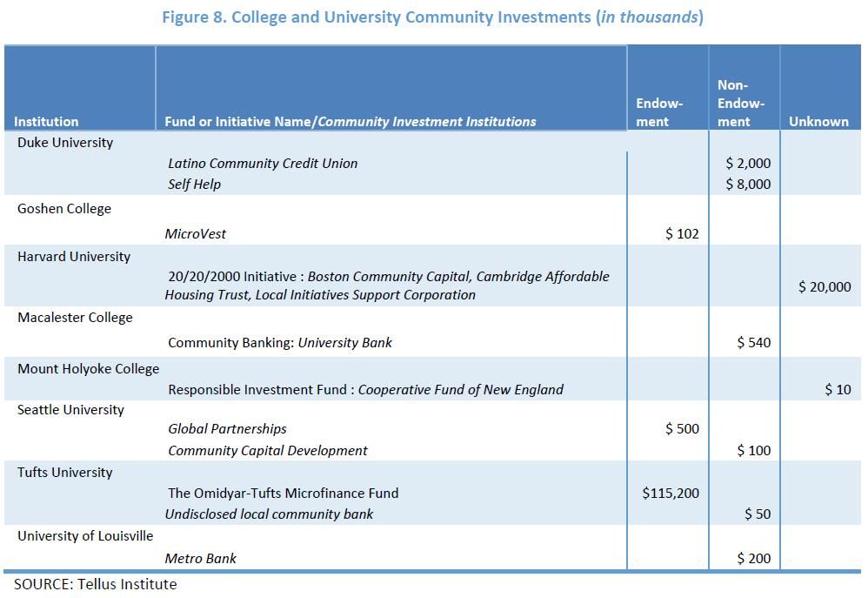Click the MicroVest entry
Viewport: 868px width, 598px height.
196,234
